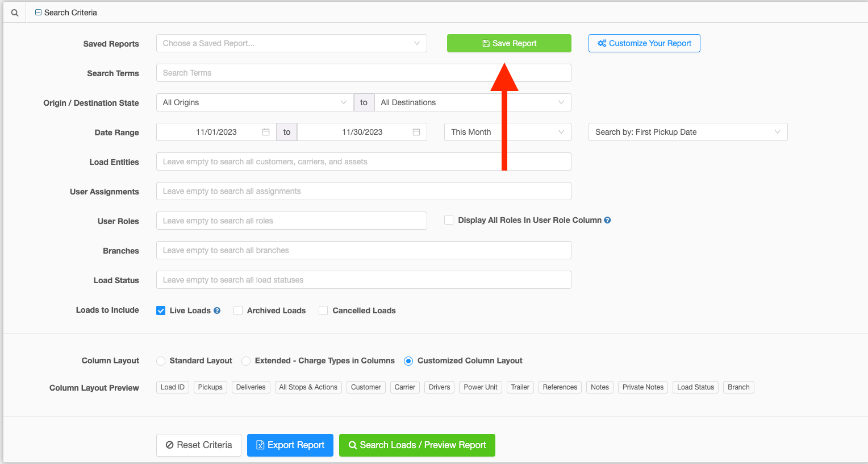The height and width of the screenshot is (464, 868).
Task: Click the Notes column tag
Action: pos(600,387)
